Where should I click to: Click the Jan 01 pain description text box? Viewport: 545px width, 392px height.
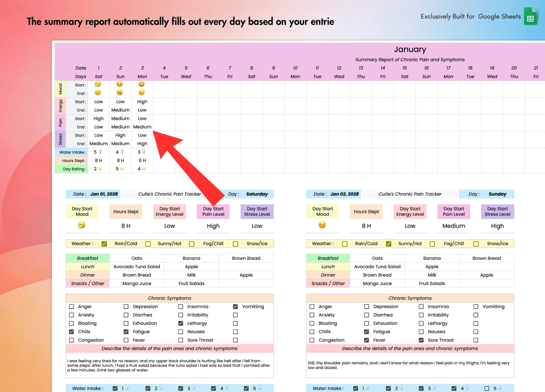[169, 365]
